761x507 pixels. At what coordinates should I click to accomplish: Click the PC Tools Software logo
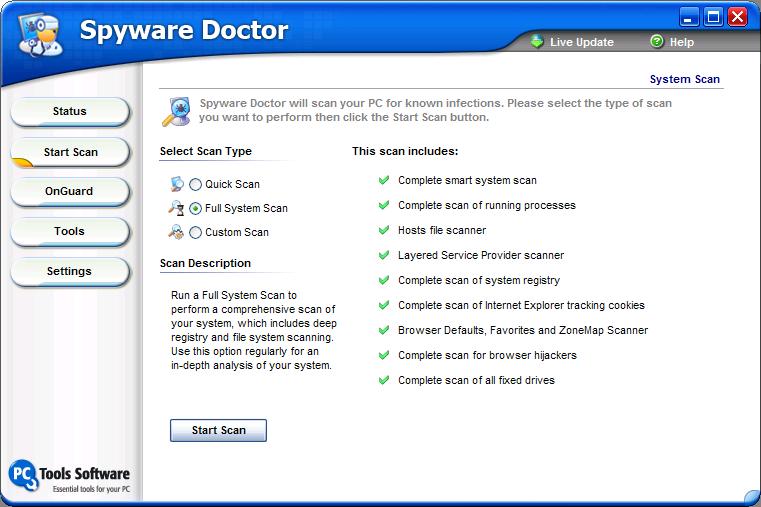click(x=69, y=476)
